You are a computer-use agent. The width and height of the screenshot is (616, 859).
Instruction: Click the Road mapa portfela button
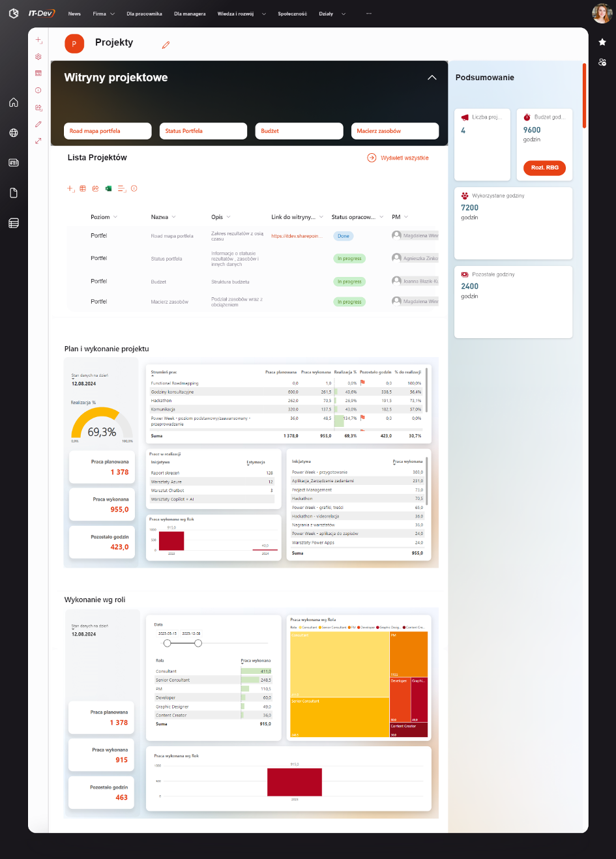click(108, 131)
